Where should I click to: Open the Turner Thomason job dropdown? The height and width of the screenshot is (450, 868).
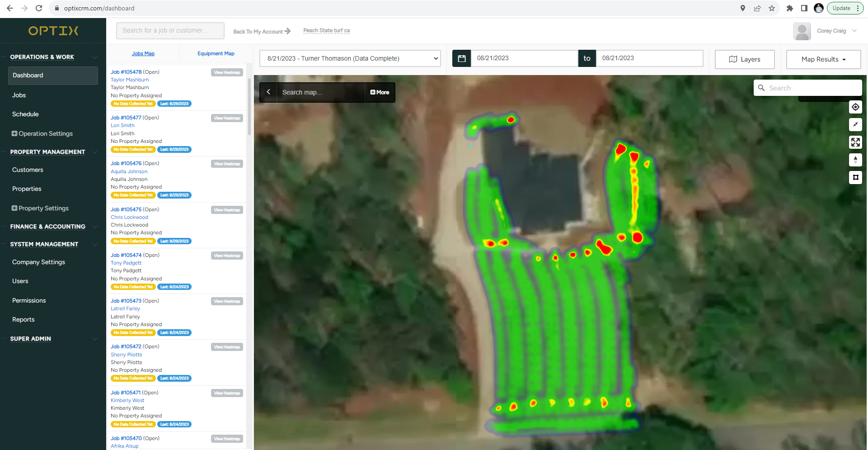(x=350, y=58)
